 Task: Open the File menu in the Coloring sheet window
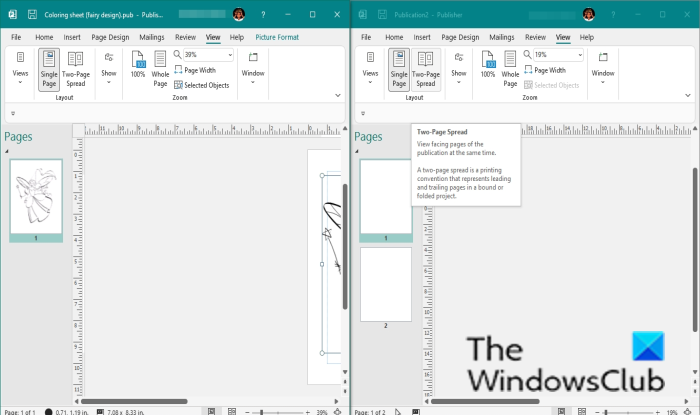coord(16,37)
